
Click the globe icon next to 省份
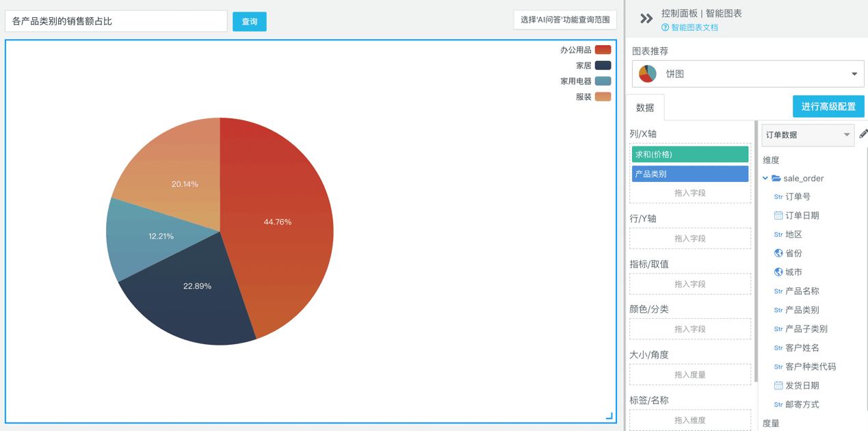tap(778, 253)
